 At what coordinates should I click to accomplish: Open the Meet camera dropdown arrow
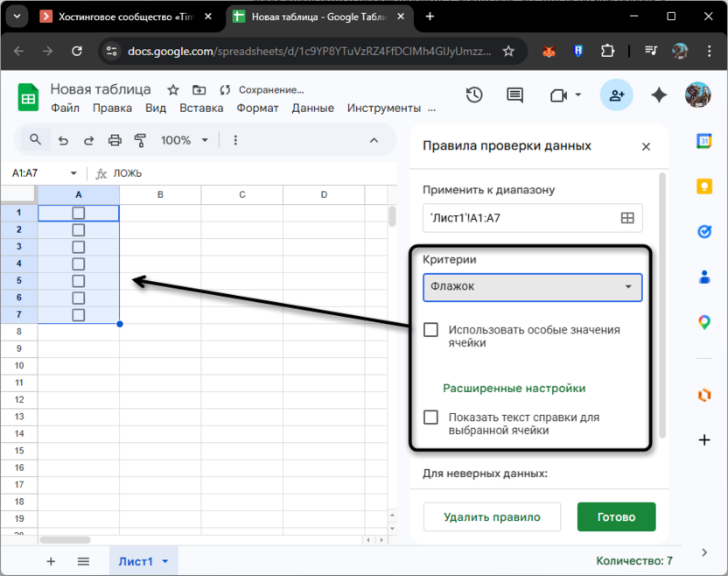(x=577, y=95)
